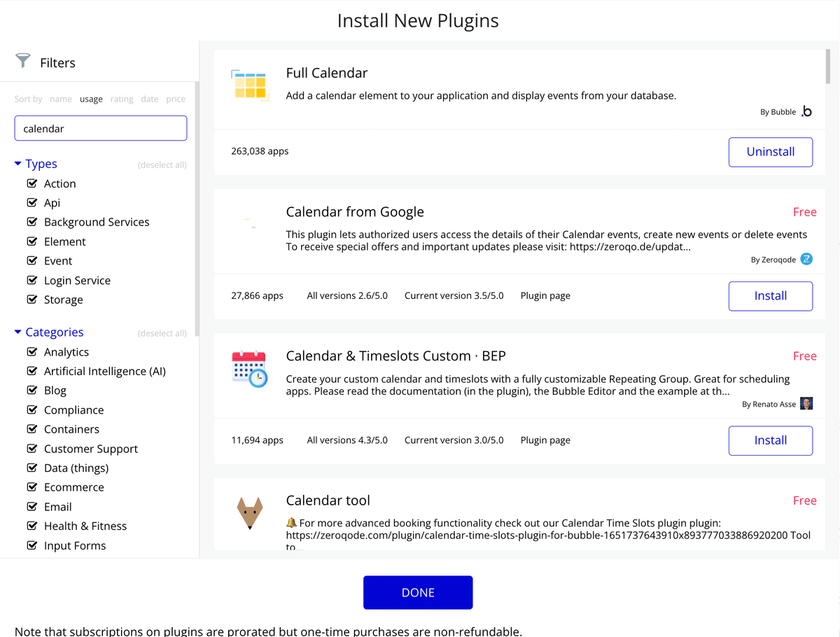The image size is (840, 637).
Task: Click the Filters funnel icon
Action: (x=23, y=62)
